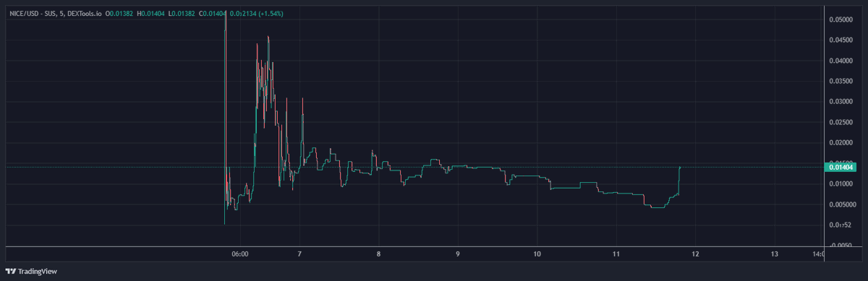Click the 0.05000 price axis label
This screenshot has height=281, width=868.
point(841,20)
